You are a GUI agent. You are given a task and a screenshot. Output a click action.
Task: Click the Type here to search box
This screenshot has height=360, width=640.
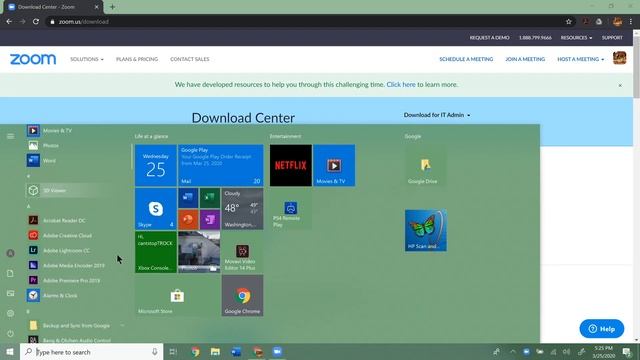pyautogui.click(x=91, y=351)
